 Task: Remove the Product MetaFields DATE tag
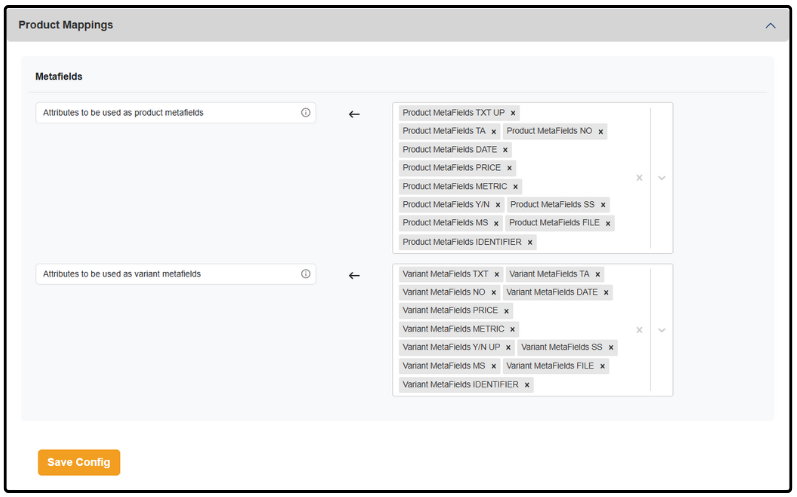pos(505,150)
